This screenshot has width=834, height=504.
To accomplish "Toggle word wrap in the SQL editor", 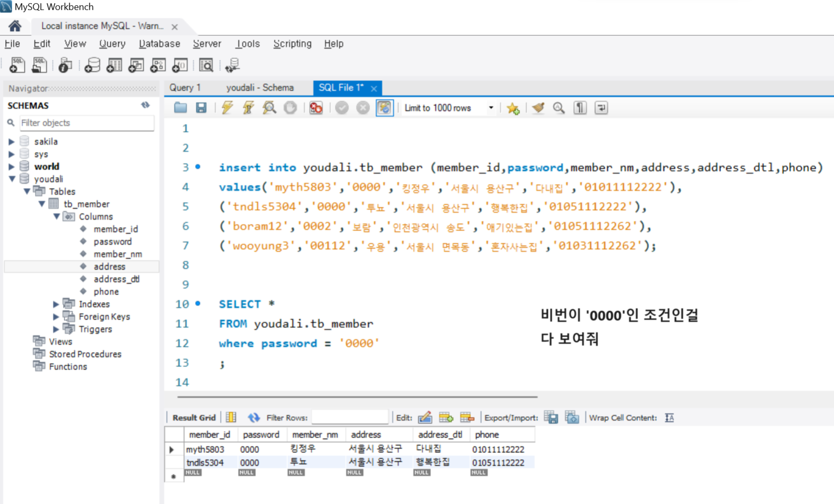I will click(601, 108).
